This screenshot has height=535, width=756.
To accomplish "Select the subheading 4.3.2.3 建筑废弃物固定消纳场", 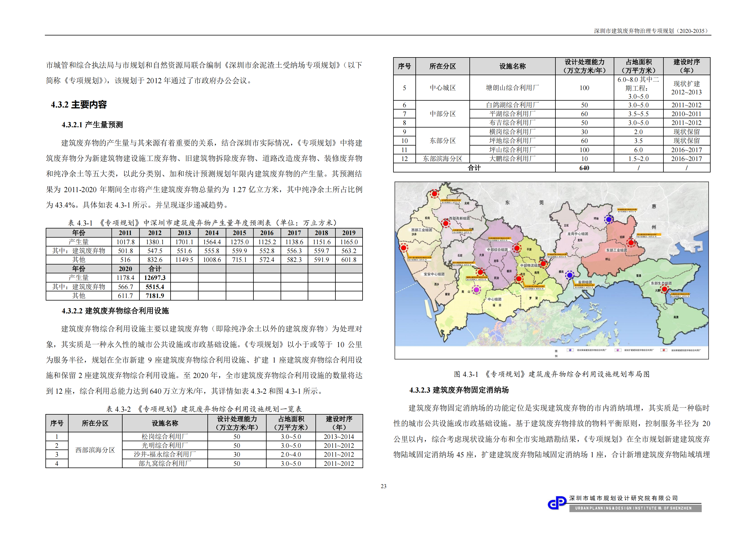I will [459, 390].
